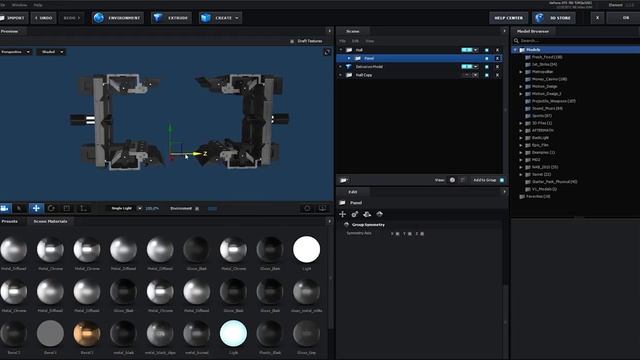Collapse the Hall group in the scene list
The height and width of the screenshot is (360, 640).
tap(341, 50)
